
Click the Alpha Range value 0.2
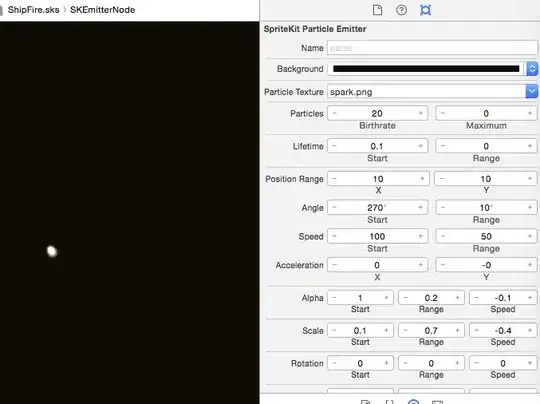coord(431,298)
